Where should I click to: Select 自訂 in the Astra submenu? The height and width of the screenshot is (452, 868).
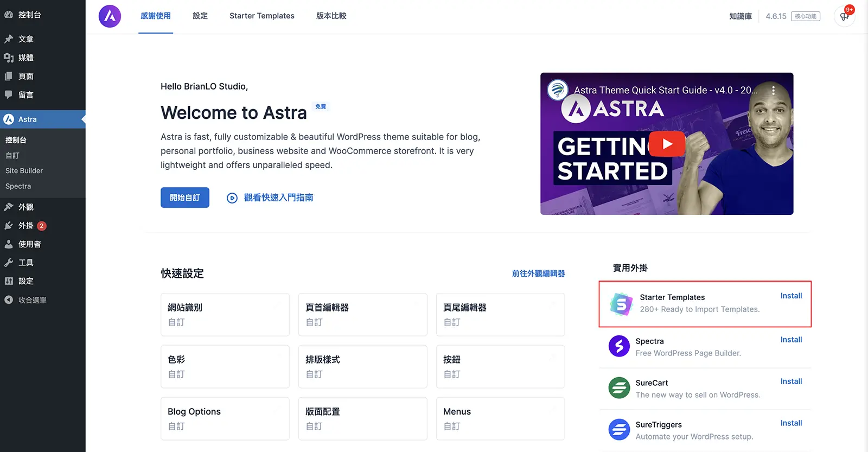click(12, 155)
